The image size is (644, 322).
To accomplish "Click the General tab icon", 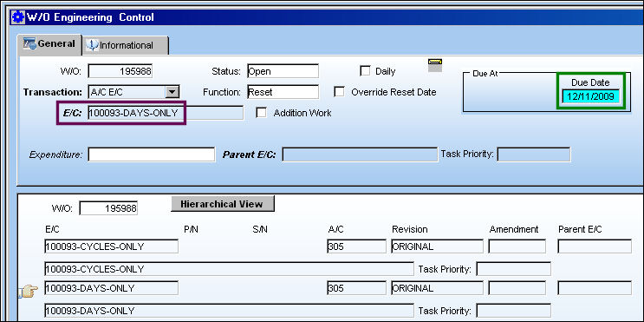I will (29, 43).
